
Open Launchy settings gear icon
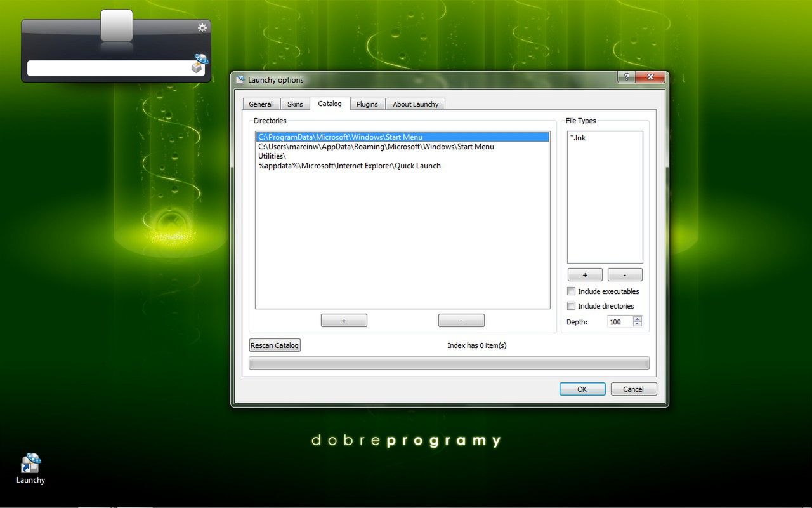[x=202, y=28]
